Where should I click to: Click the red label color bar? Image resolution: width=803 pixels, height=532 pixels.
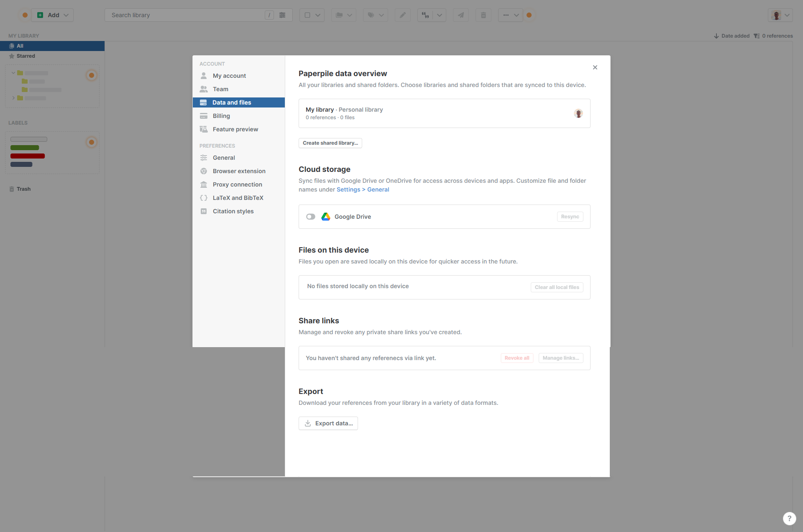pos(28,156)
